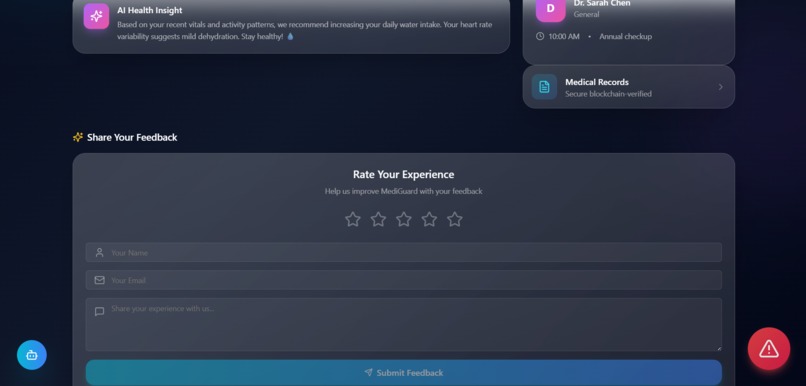Rate experience with the fourth star

tap(429, 219)
